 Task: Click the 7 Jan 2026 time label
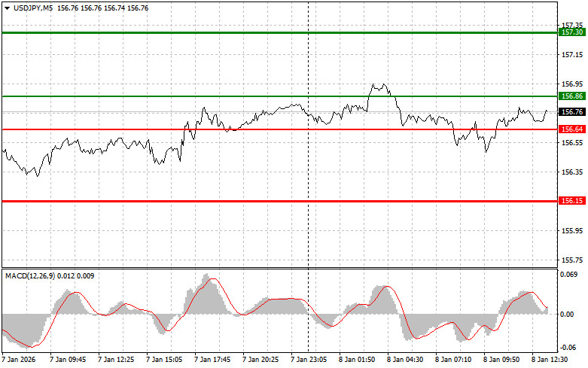[19, 360]
